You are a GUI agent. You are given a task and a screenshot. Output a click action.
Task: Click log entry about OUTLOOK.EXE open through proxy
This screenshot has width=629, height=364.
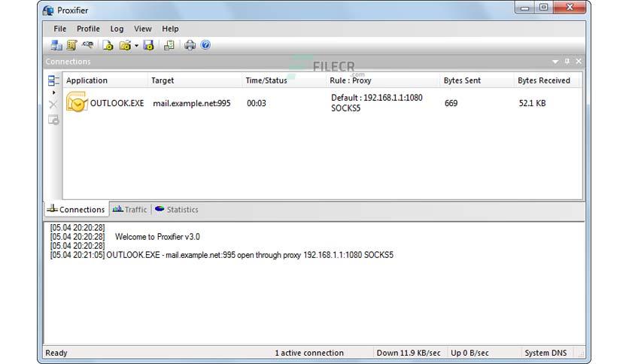coord(221,255)
